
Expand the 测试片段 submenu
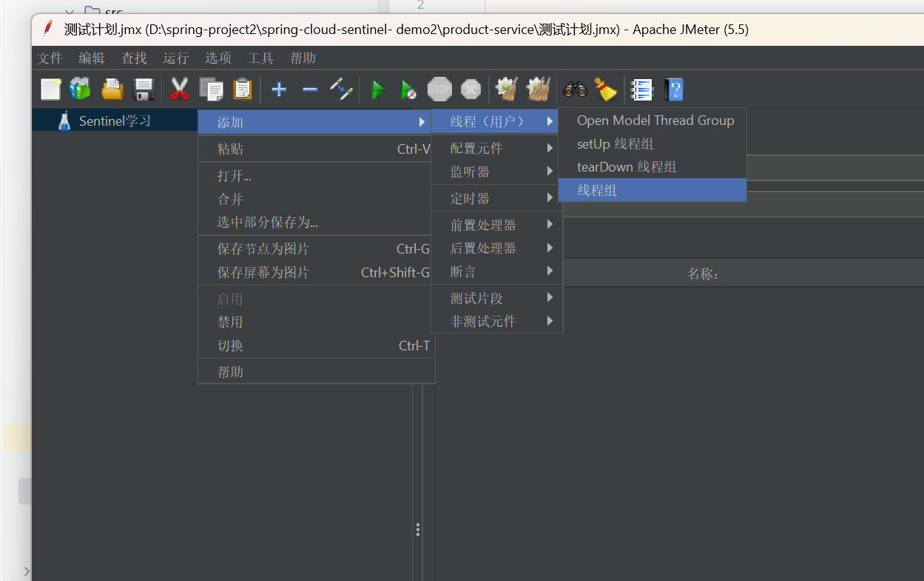[x=496, y=298]
